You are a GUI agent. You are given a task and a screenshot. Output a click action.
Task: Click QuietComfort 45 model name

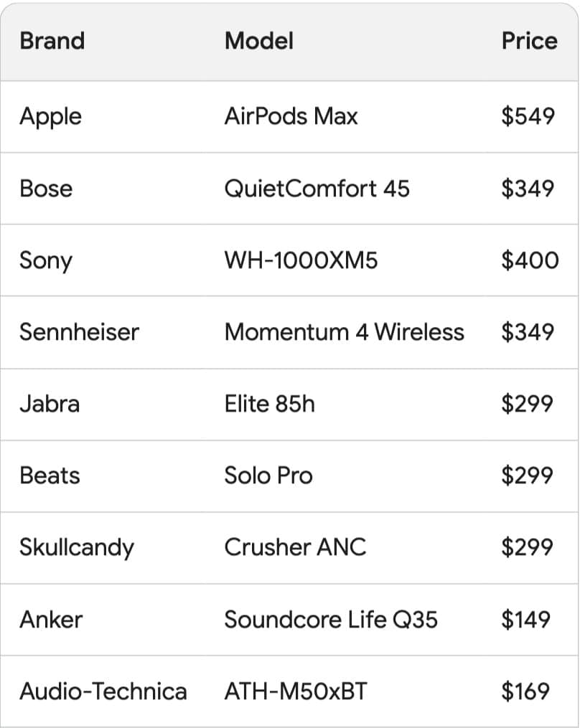317,189
